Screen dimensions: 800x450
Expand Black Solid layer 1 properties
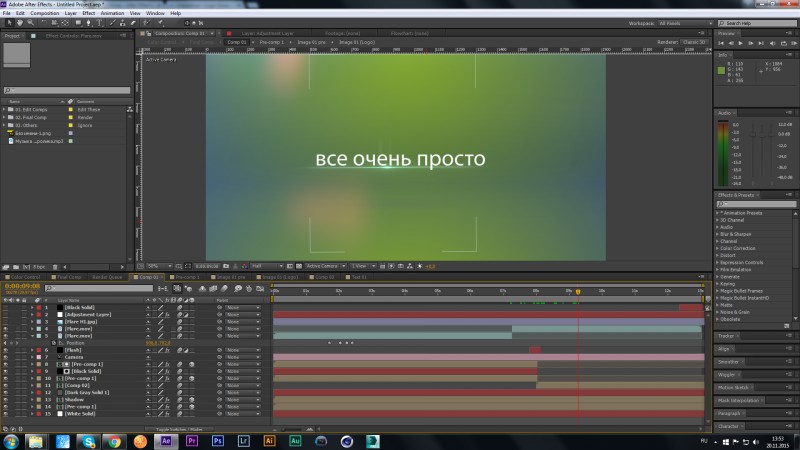[33, 308]
